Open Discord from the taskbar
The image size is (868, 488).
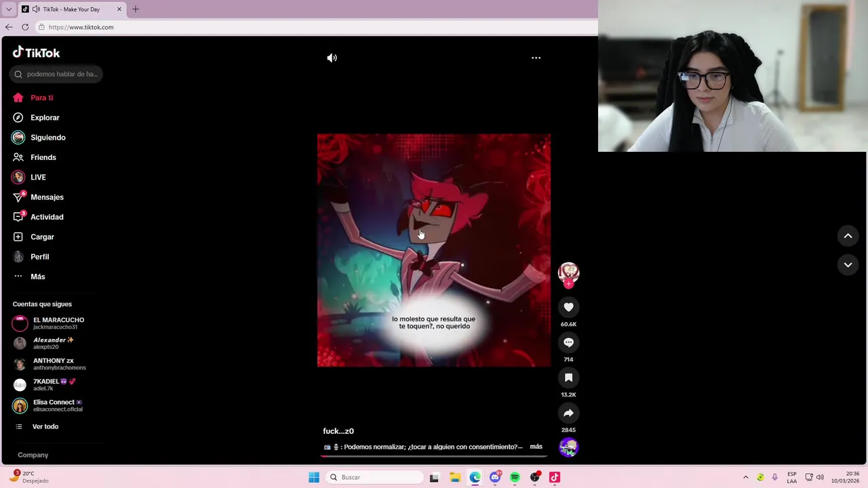[x=495, y=477]
